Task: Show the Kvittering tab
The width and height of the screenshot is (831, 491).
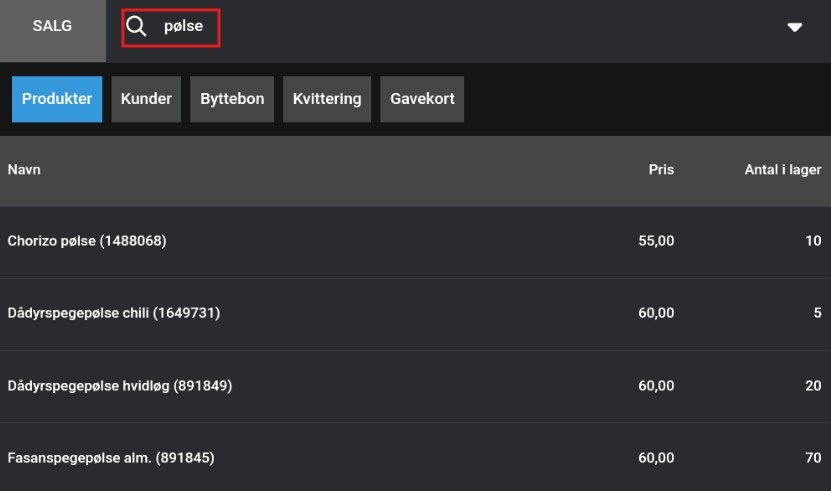Action: (x=327, y=99)
